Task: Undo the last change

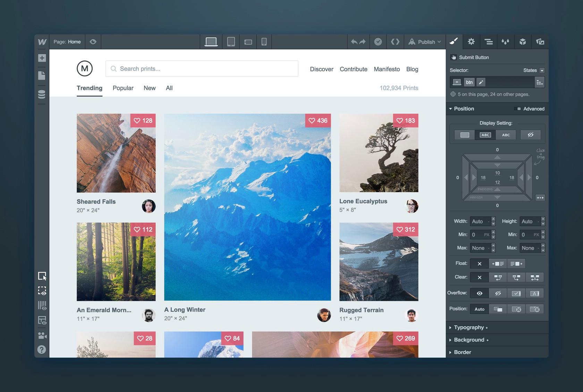Action: (354, 42)
